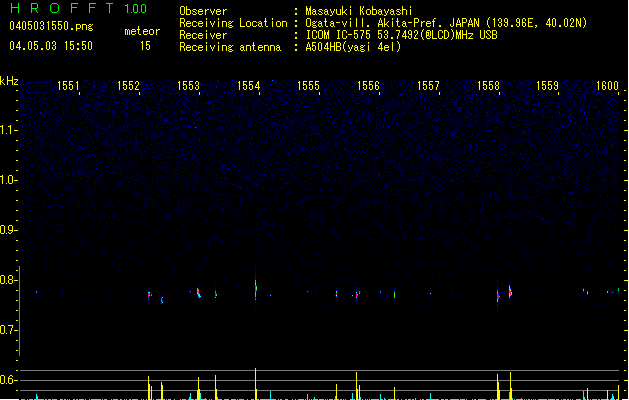
Task: Click the 'meteor' label
Action: 142,31
